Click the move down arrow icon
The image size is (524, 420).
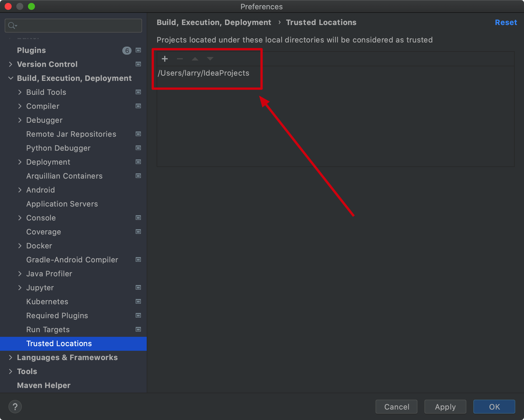click(x=210, y=59)
